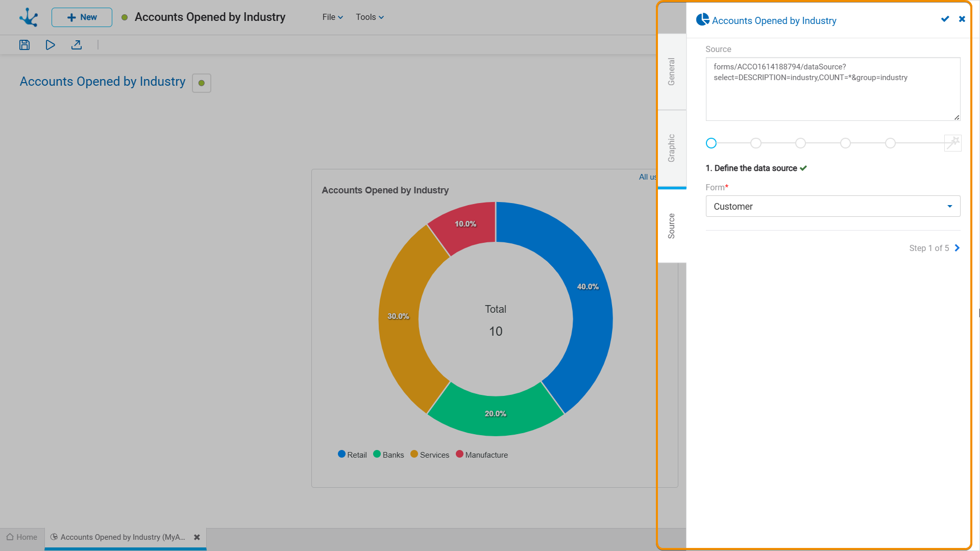The height and width of the screenshot is (551, 980).
Task: Select the fifth wizard step circle
Action: [x=890, y=143]
